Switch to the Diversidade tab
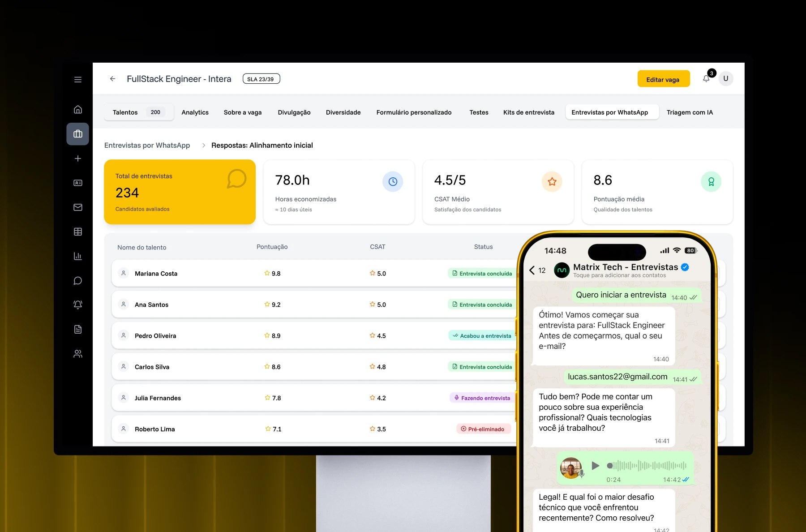Screen dimensions: 806x532 (343, 112)
